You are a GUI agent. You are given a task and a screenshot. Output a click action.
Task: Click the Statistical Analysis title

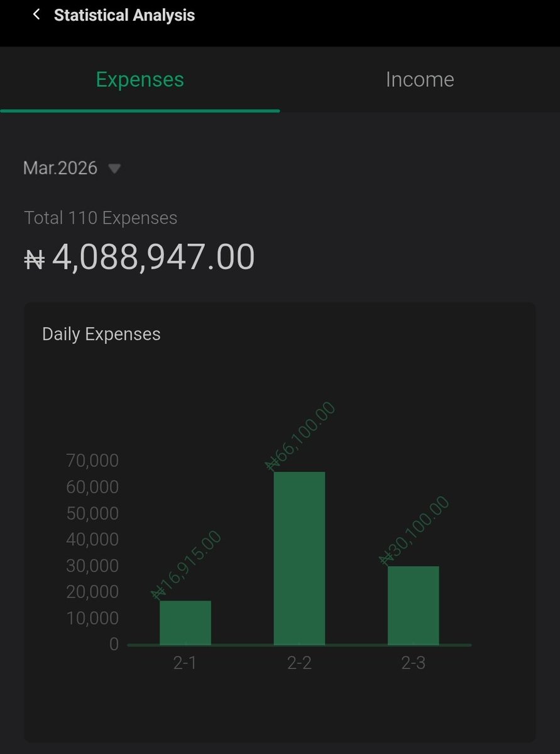[x=124, y=15]
